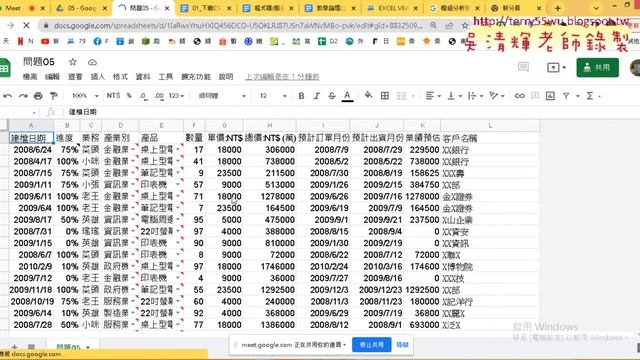Toggle bold formatting
This screenshot has width=640, height=360.
301,96
